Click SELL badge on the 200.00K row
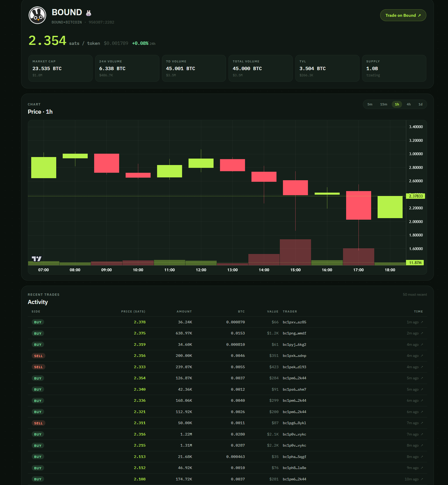 [x=38, y=356]
